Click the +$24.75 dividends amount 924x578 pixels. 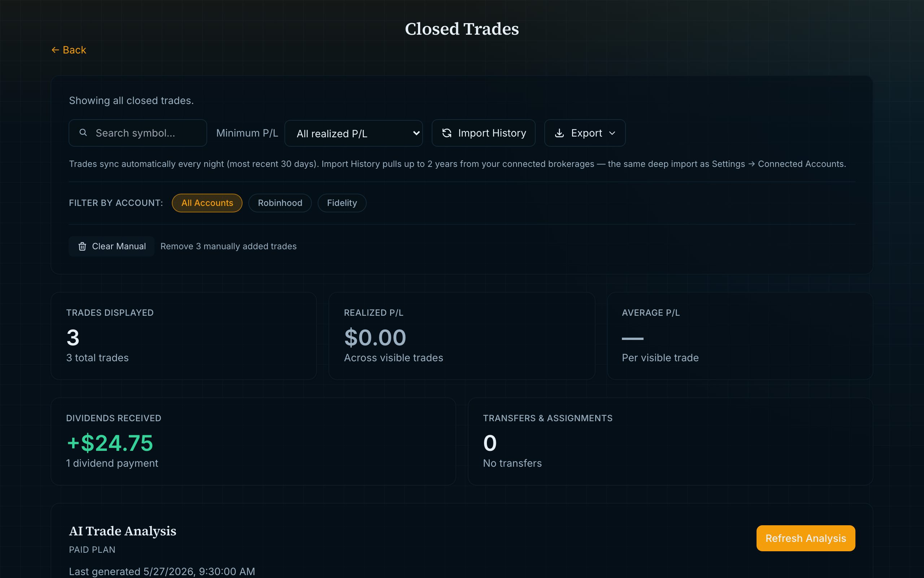click(x=110, y=443)
